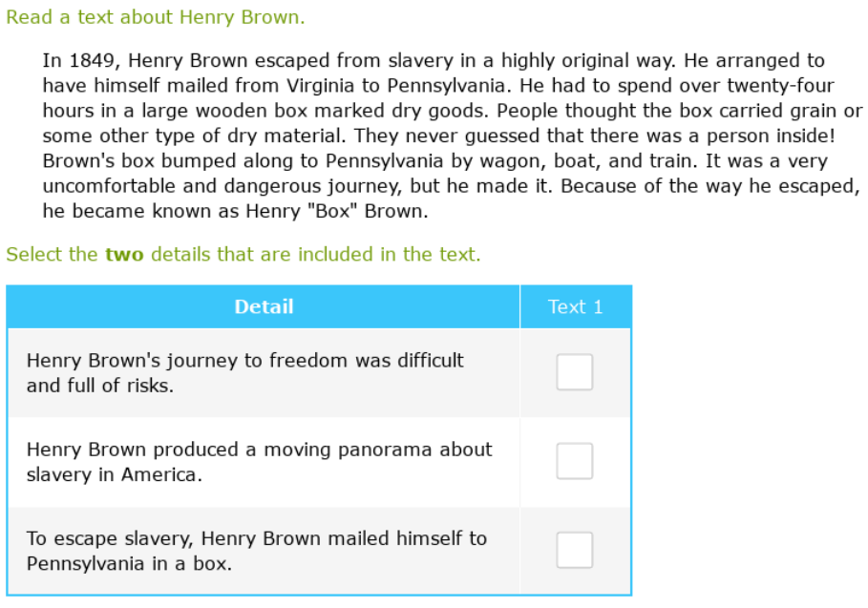Click the bold word "two" in instructions

click(124, 254)
